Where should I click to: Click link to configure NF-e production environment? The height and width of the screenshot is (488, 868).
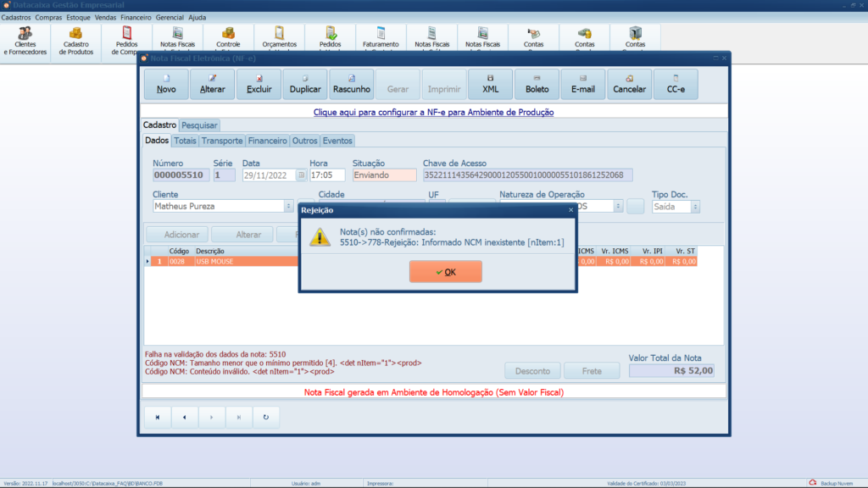433,112
